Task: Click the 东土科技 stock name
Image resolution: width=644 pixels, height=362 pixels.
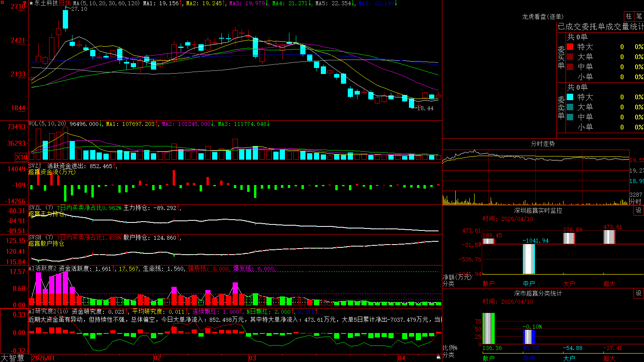Action: 46,3
